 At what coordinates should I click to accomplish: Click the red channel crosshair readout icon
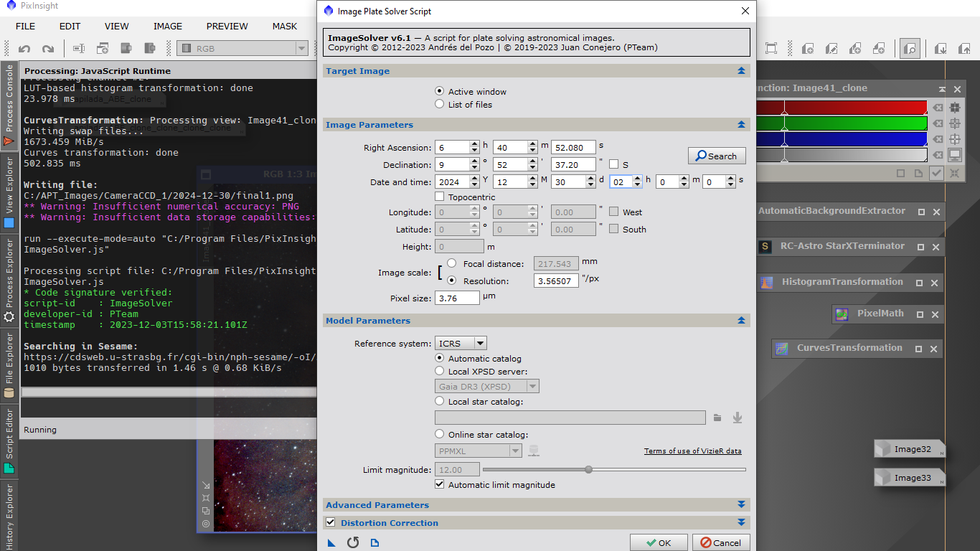pyautogui.click(x=955, y=108)
